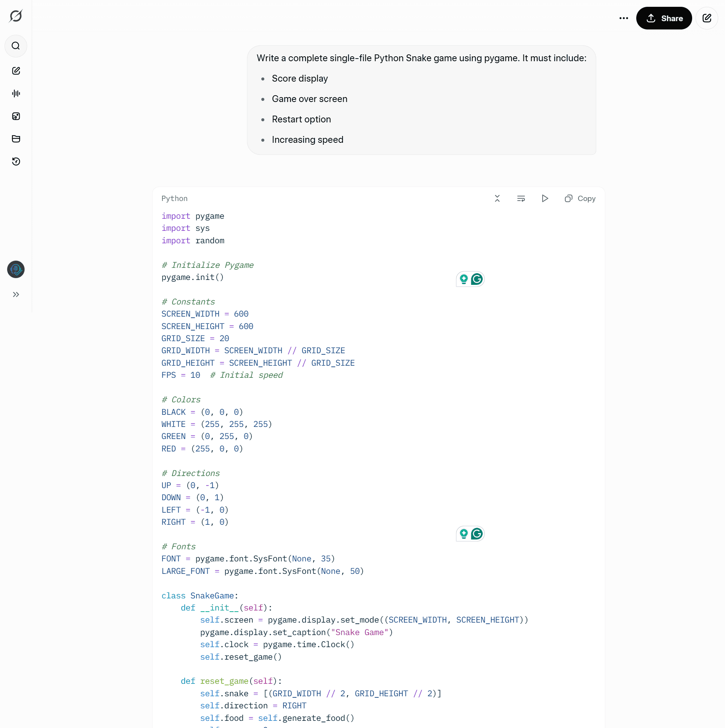Click the user profile avatar
The width and height of the screenshot is (725, 728).
[16, 269]
